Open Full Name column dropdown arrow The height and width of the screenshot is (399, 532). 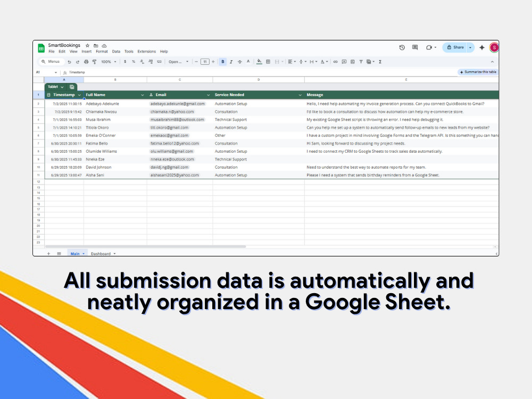[142, 95]
